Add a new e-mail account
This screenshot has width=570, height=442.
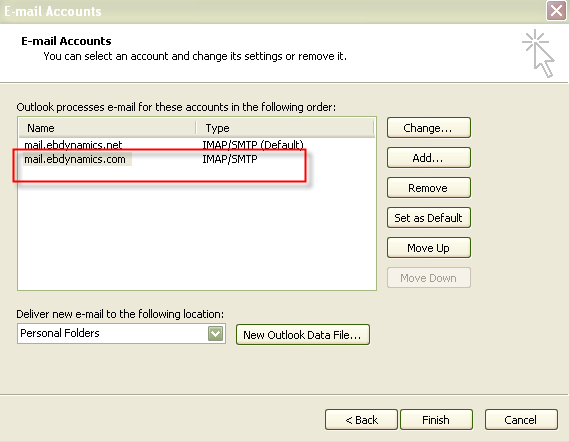pyautogui.click(x=429, y=158)
